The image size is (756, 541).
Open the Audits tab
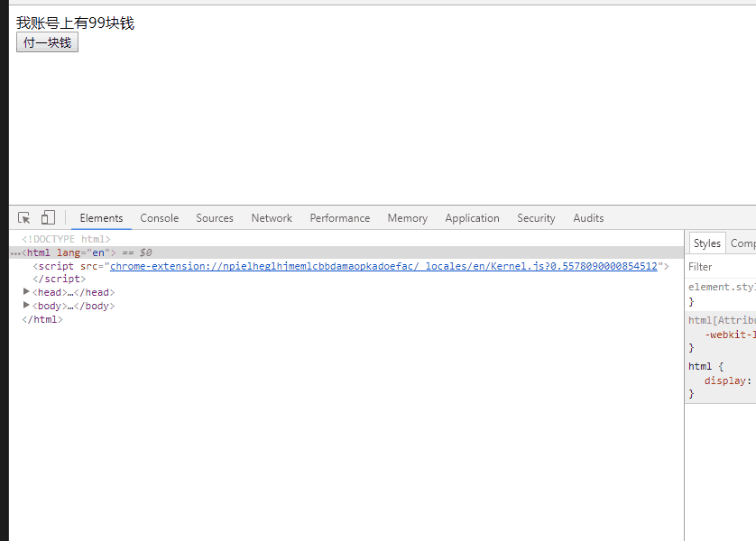click(x=588, y=218)
